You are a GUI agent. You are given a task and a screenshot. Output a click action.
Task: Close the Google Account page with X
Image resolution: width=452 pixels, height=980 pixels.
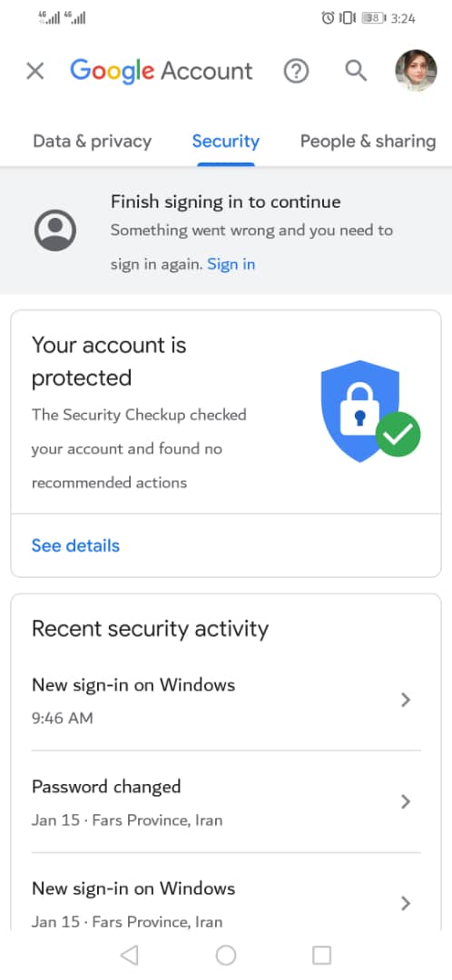[x=35, y=72]
